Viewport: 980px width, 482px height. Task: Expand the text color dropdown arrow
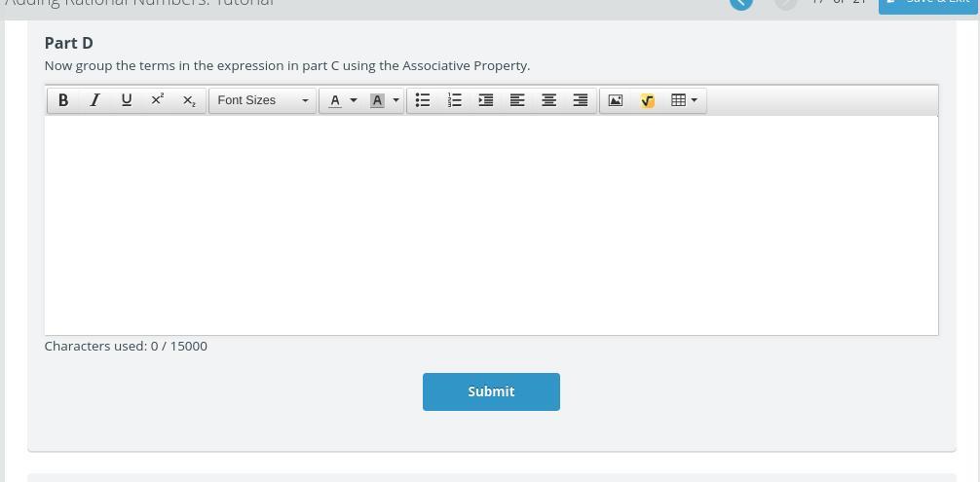(354, 100)
